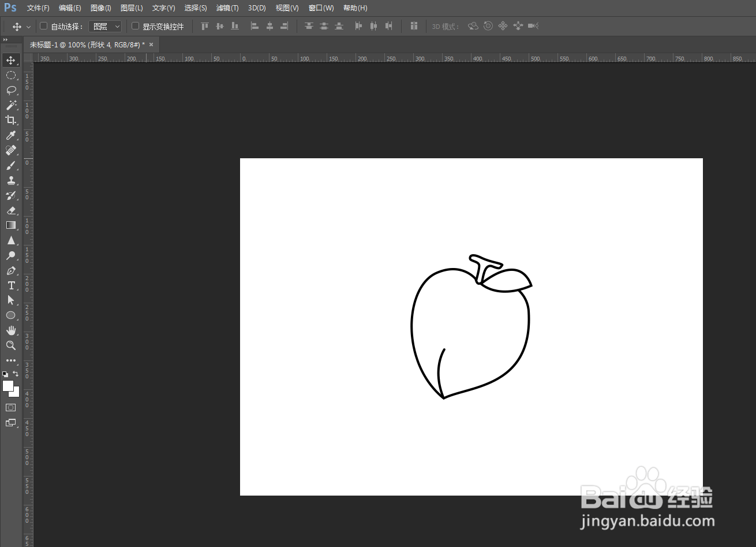
Task: Open the Edit Toolbar three-dots button
Action: coord(11,360)
